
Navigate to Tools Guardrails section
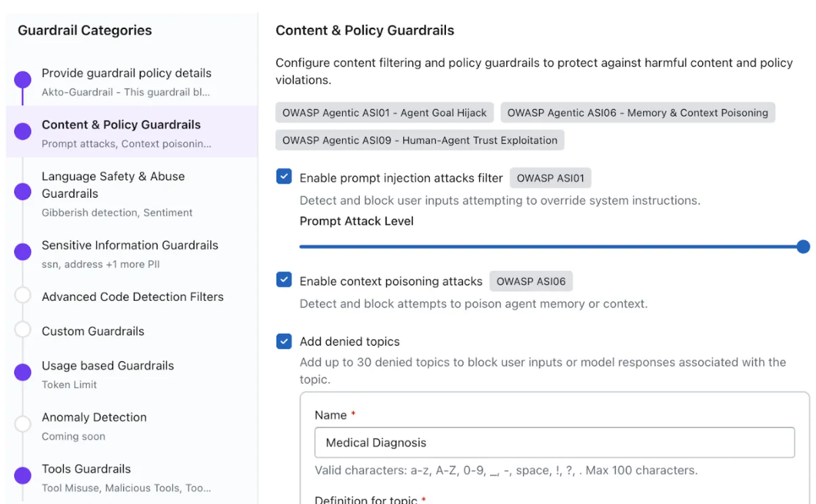pos(86,469)
